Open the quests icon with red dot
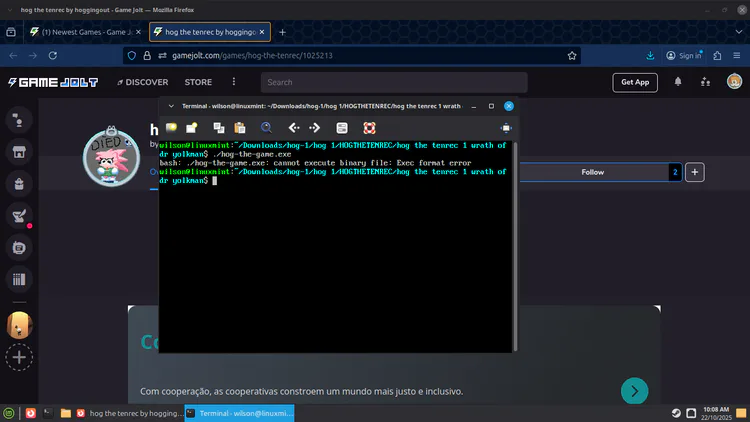Viewport: 750px width, 422px height. click(19, 216)
